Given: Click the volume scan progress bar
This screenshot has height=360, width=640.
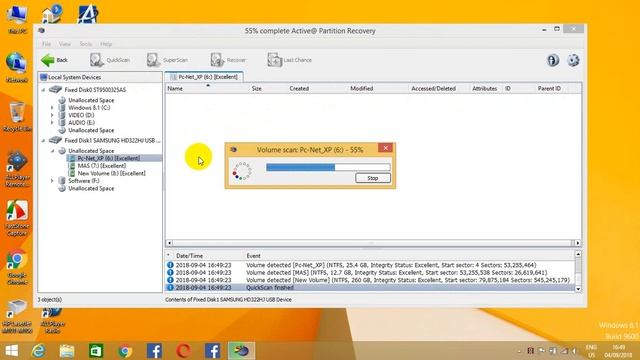Looking at the screenshot, I should coord(328,167).
